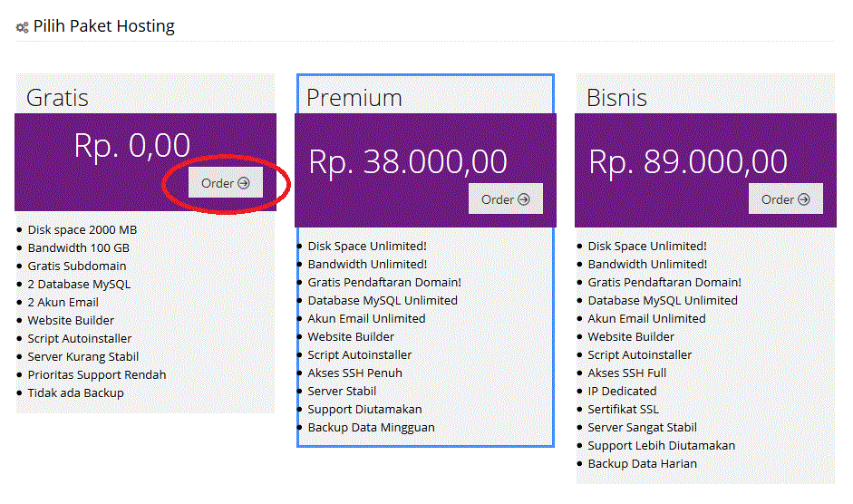Click the Rp. 89.000,00 price text
This screenshot has height=504, width=853.
[x=688, y=161]
